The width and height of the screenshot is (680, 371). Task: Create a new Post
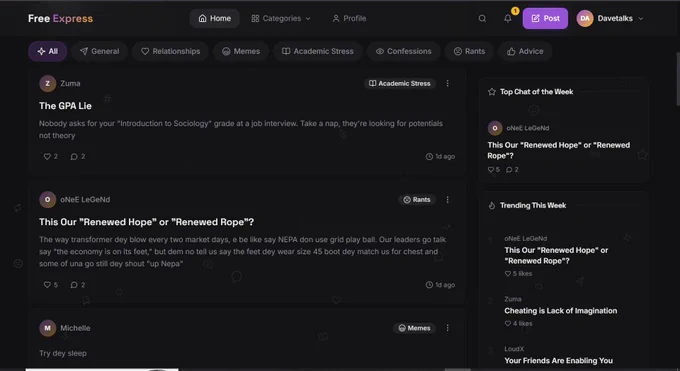click(545, 18)
